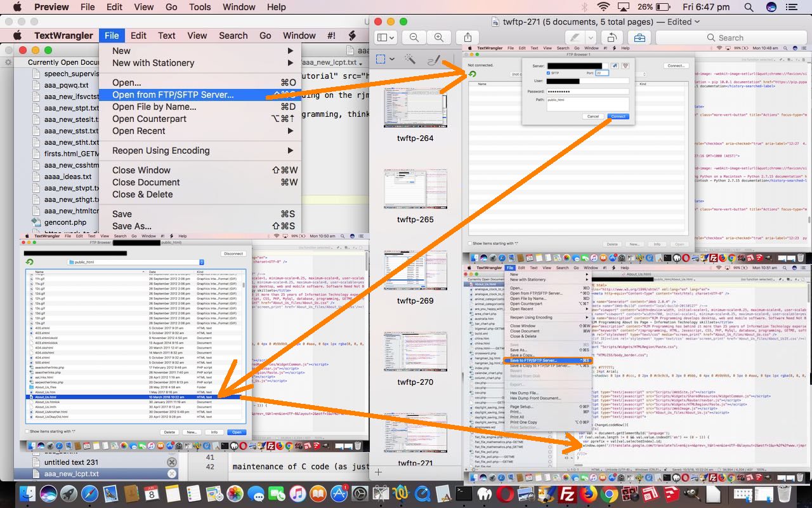
Task: Select the twftp-270 thumbnail in Preview sidebar
Action: (416, 351)
